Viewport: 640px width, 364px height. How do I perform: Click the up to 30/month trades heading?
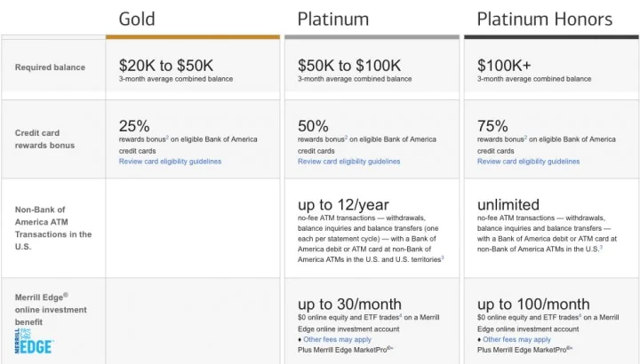tap(349, 304)
